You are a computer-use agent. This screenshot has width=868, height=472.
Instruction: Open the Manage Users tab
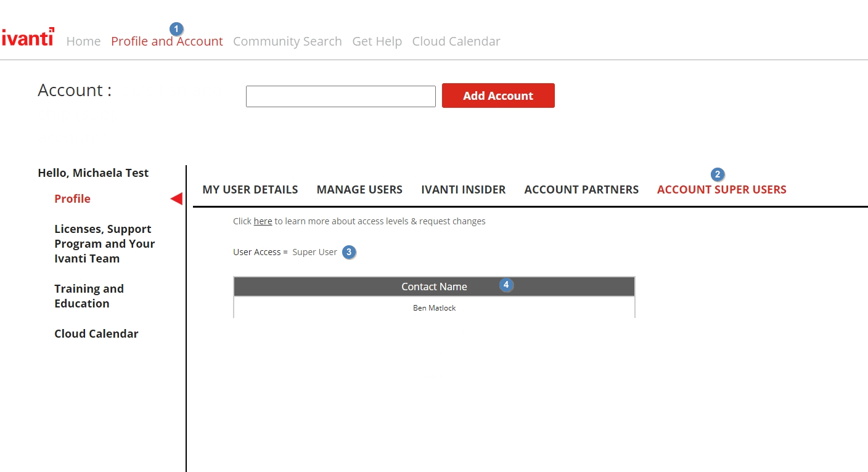click(359, 190)
